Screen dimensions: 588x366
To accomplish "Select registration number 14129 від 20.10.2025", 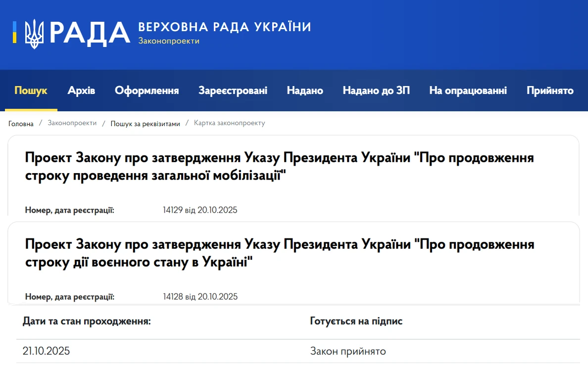I will 200,210.
